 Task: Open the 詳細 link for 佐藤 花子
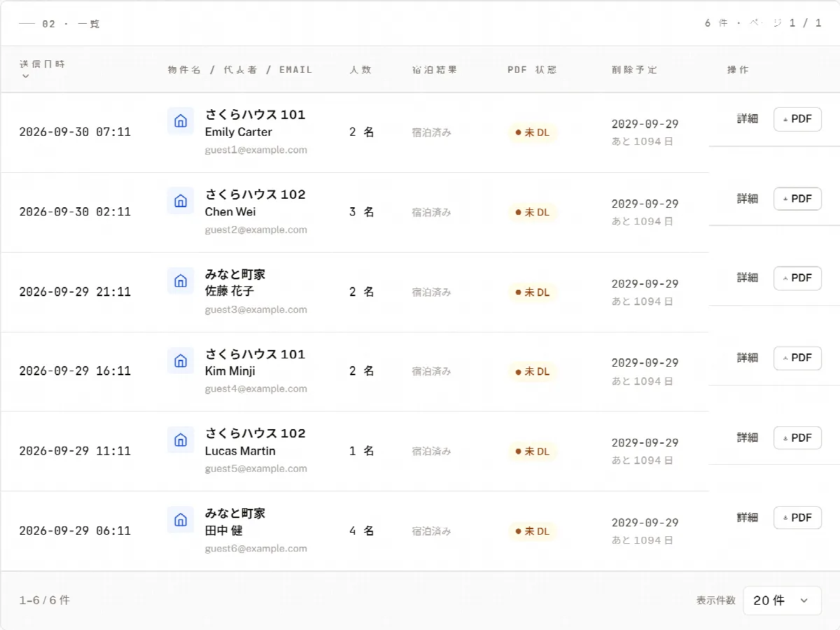pos(748,278)
